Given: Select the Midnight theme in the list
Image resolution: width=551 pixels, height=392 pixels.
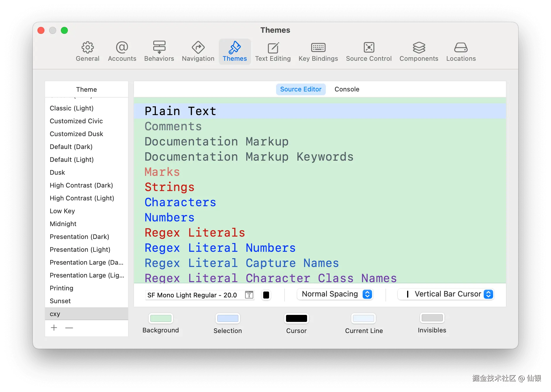Looking at the screenshot, I should (x=63, y=224).
